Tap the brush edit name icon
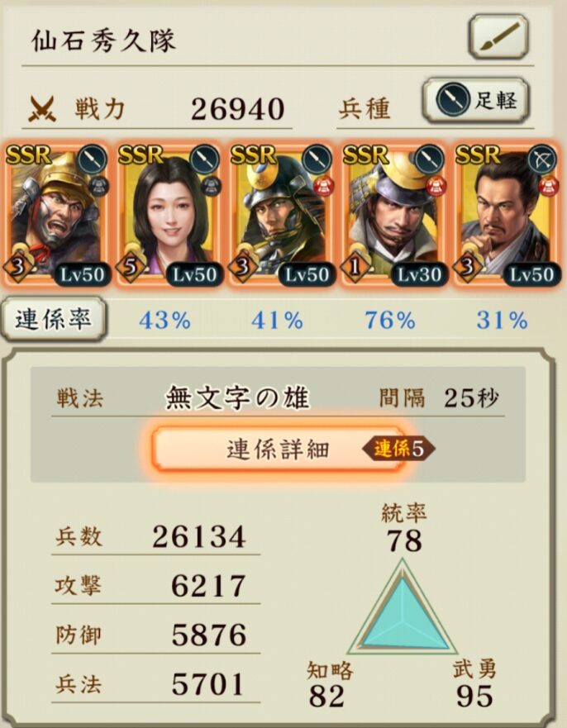Screen dimensions: 567x728 tap(498, 36)
